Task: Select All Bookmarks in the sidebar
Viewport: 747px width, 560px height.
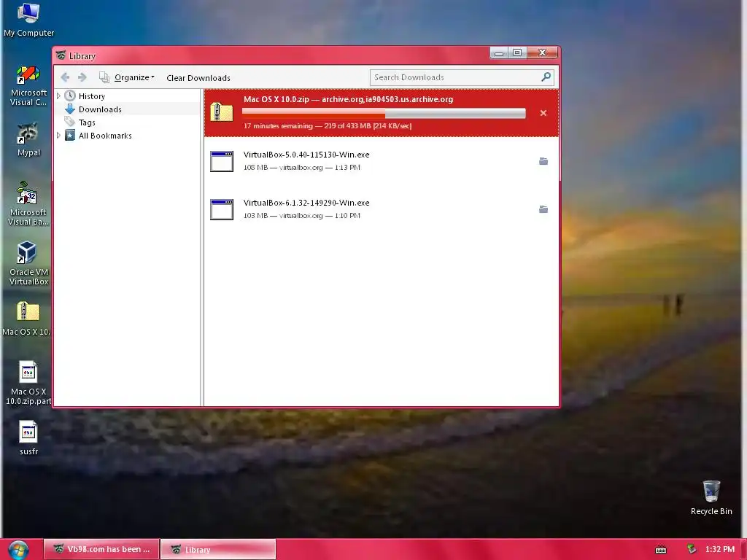Action: [105, 136]
